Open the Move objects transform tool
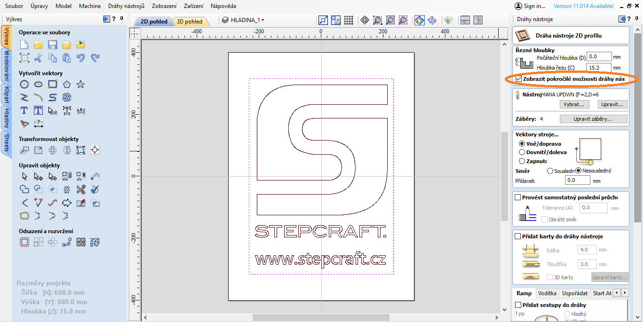The width and height of the screenshot is (644, 322). pos(24,150)
